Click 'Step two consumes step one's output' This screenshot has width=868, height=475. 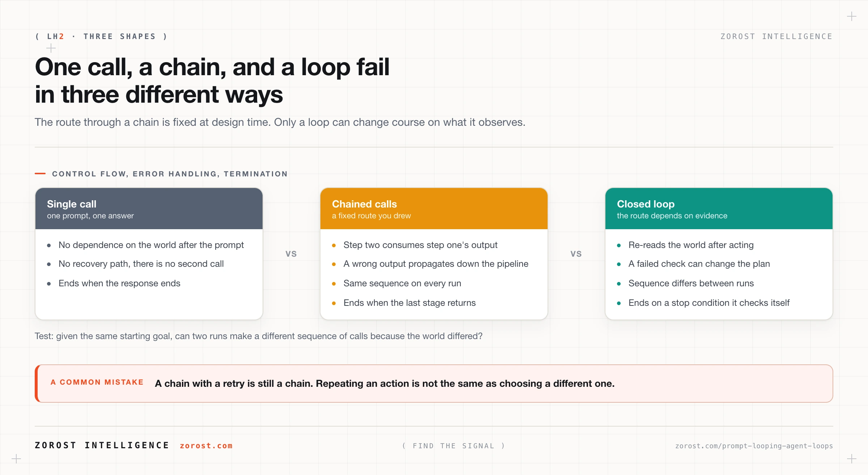pyautogui.click(x=421, y=245)
